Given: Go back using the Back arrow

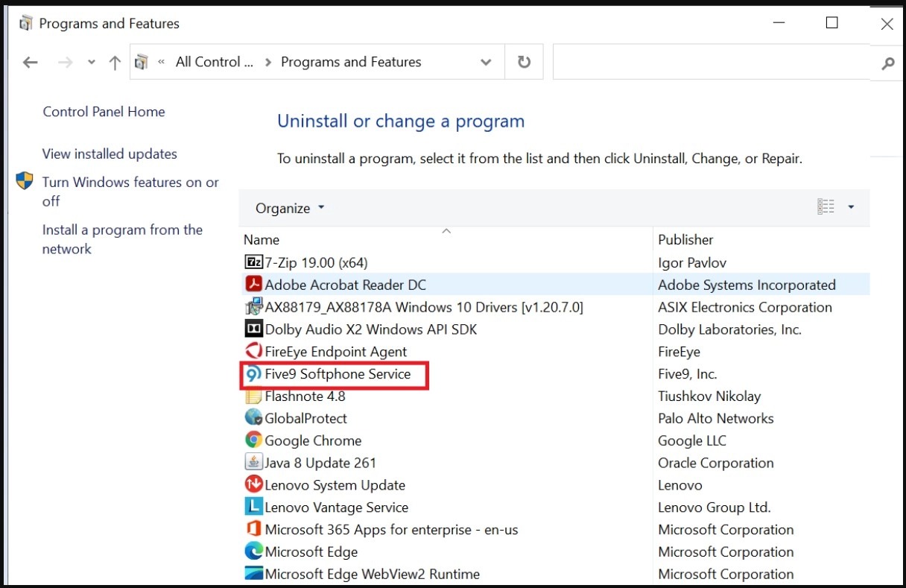Looking at the screenshot, I should point(30,63).
